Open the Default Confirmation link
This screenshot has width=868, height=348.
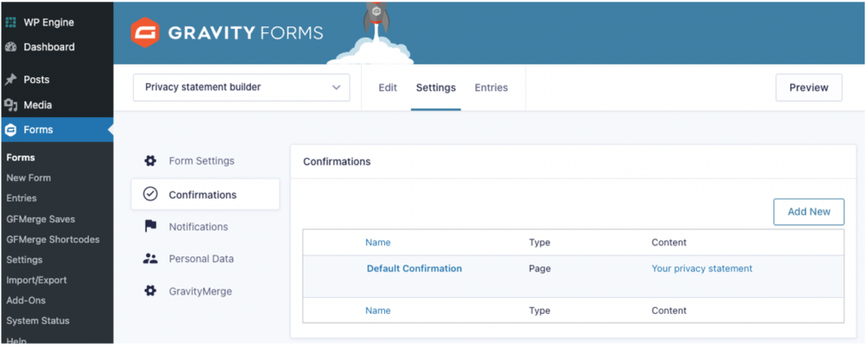tap(414, 269)
